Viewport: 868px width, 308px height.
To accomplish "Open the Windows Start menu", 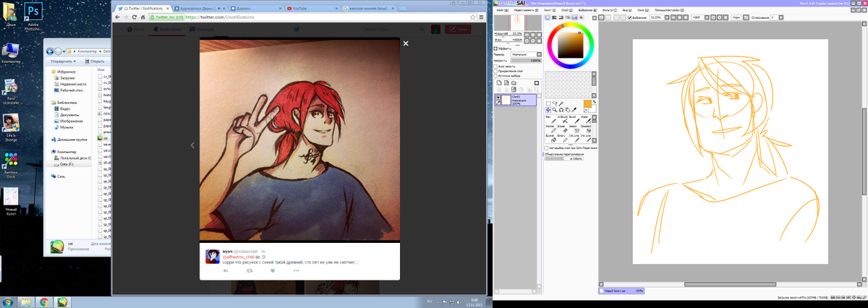I will [7, 301].
